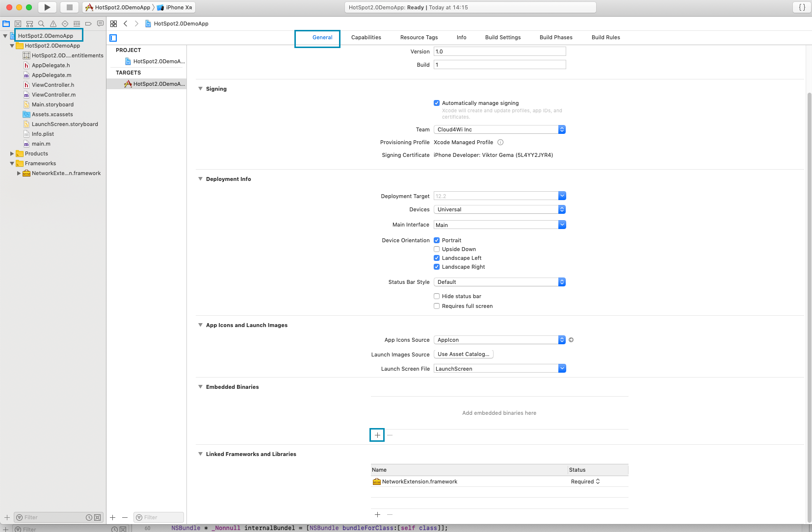Enable Upside Down orientation
Viewport: 812px width, 532px height.
(x=437, y=249)
